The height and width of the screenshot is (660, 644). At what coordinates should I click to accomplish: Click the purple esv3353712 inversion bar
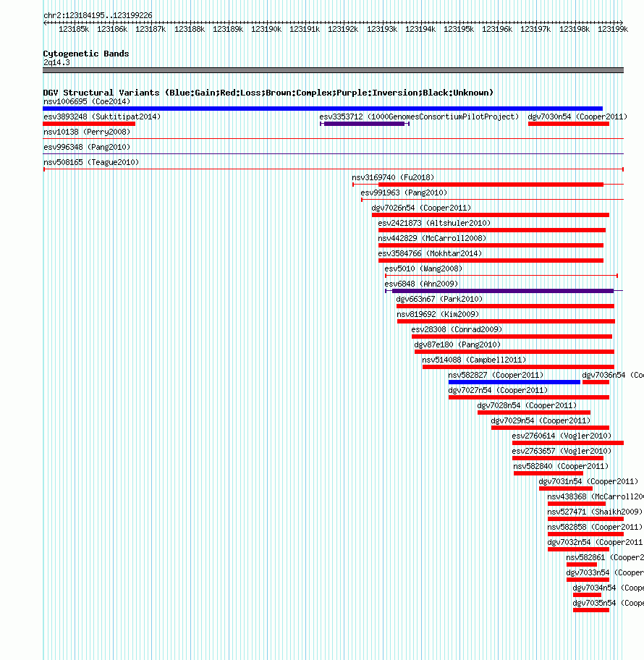tap(365, 124)
